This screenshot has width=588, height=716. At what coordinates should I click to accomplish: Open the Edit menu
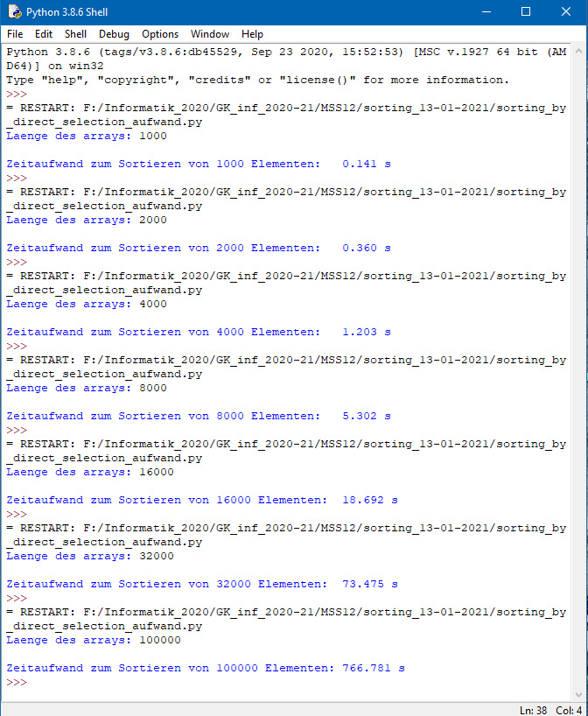pos(44,34)
